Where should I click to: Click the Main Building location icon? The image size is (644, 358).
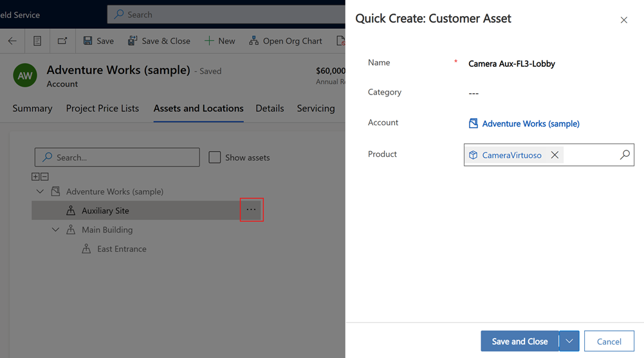(x=71, y=229)
